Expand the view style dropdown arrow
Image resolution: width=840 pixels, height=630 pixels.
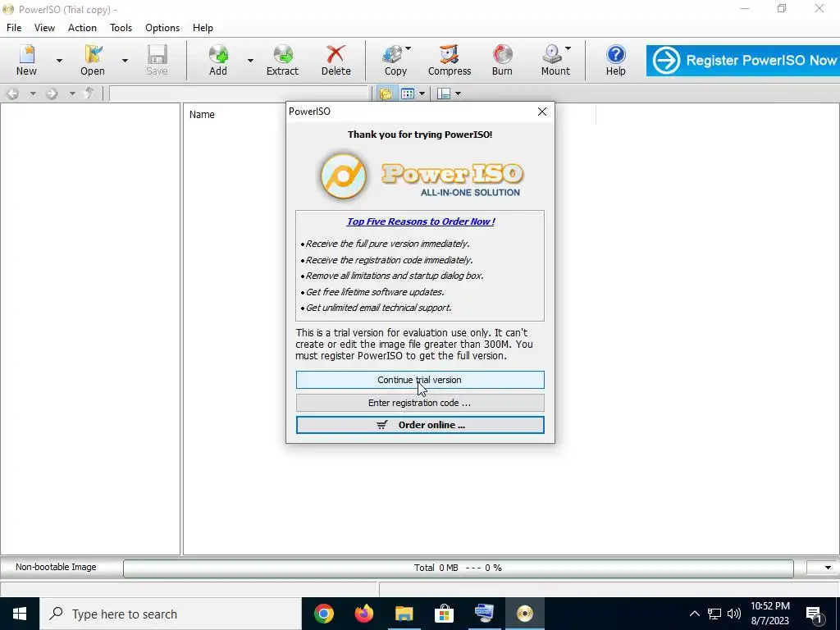422,94
